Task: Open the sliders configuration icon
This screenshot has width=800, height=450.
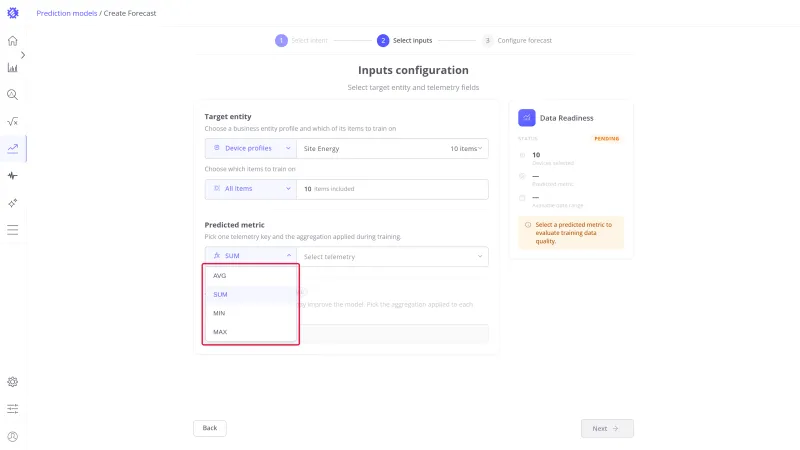Action: [13, 409]
